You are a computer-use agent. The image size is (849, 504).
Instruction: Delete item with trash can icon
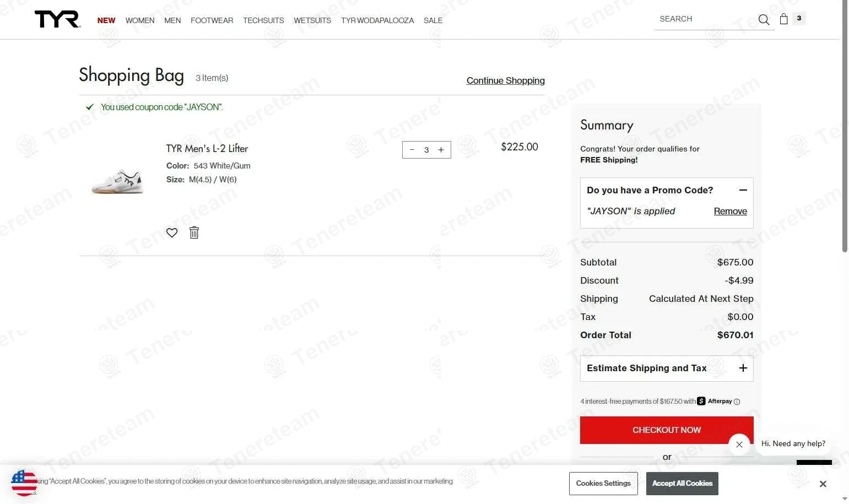tap(194, 232)
